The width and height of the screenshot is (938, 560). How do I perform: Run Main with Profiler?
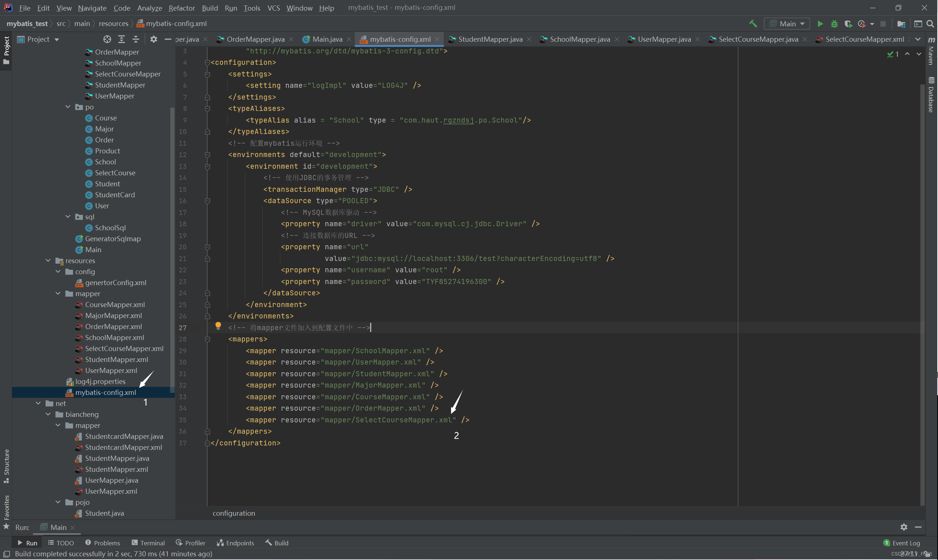[863, 23]
